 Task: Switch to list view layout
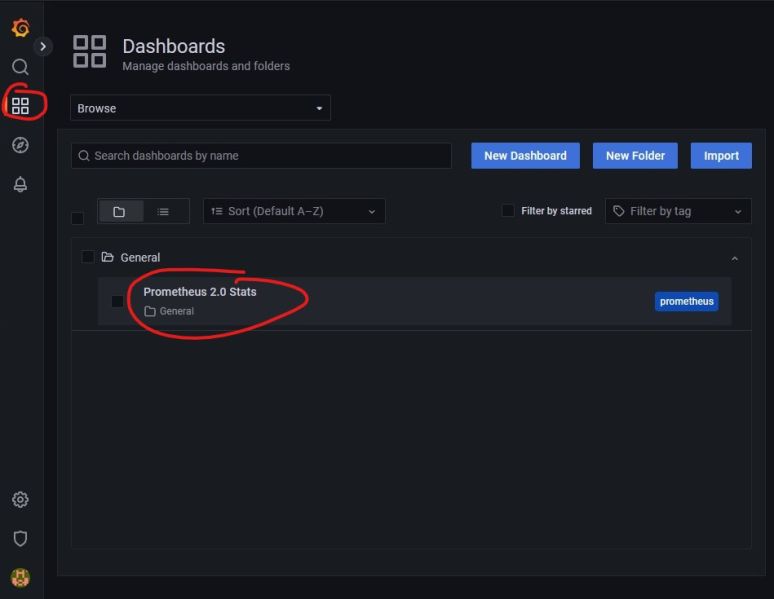point(164,211)
